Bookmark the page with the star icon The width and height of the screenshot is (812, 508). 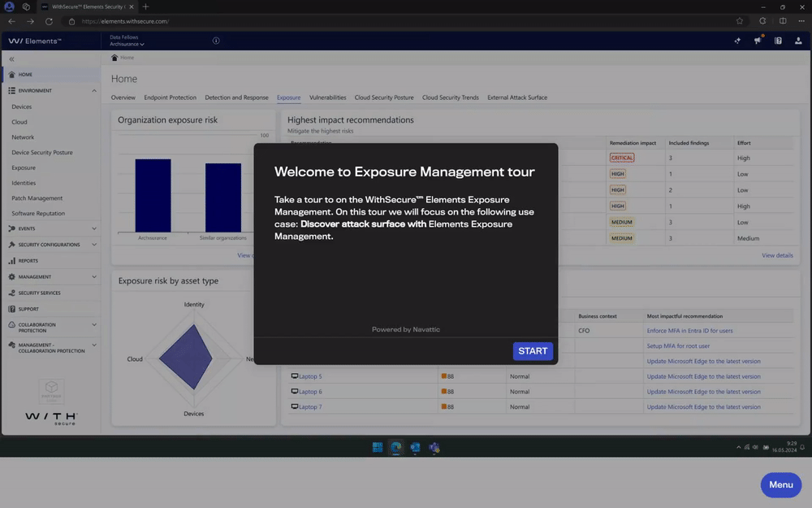[x=740, y=21]
